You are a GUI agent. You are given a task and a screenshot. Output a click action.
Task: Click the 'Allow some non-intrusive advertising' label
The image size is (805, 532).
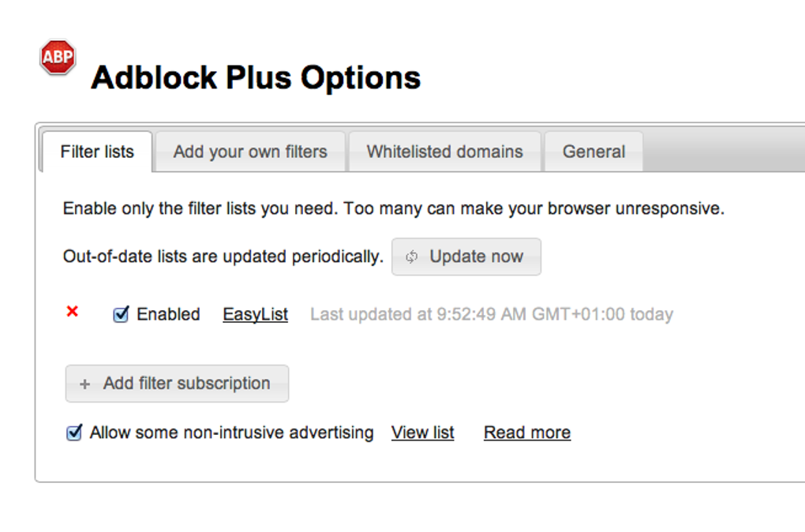[231, 433]
